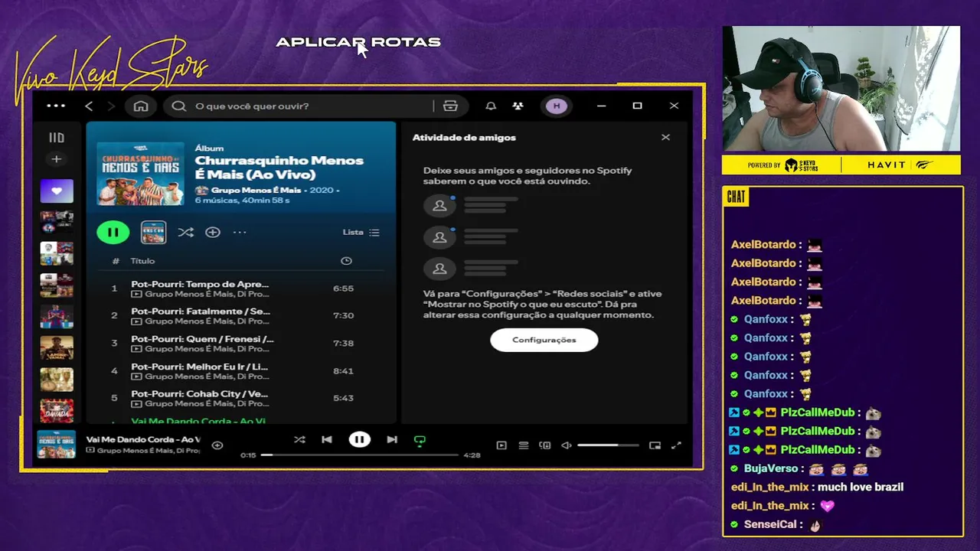The height and width of the screenshot is (551, 980).
Task: Open the DANADA playlist thumbnail in sidebar
Action: pos(57,410)
